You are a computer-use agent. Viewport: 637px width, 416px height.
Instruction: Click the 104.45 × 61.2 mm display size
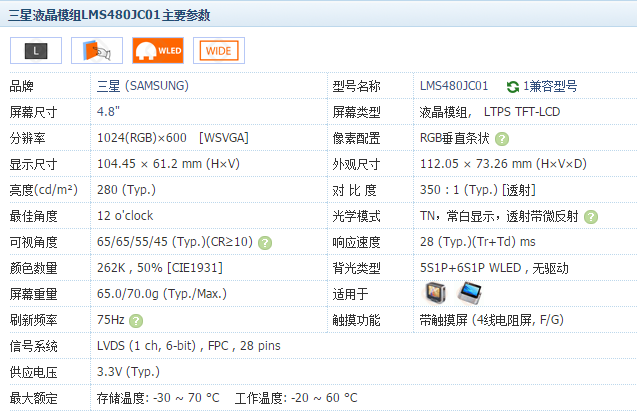[x=168, y=164]
